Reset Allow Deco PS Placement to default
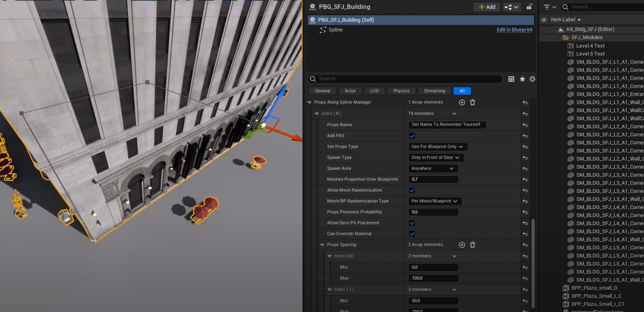The height and width of the screenshot is (312, 644). pyautogui.click(x=525, y=223)
